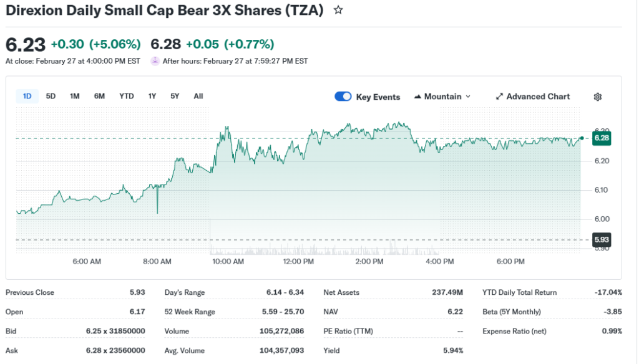Toggle the Key Events switch off
639x364 pixels.
(x=343, y=97)
